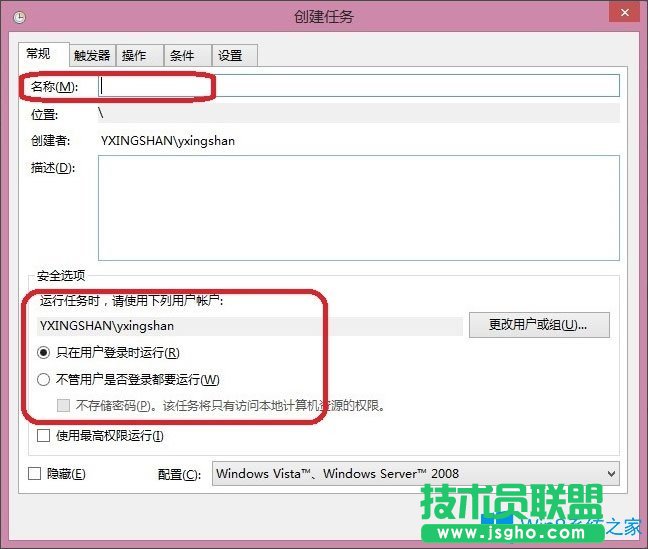Click the 创建者 value YXINGSHAN\yxingshan
Screen dimensions: 648x549
(x=168, y=141)
